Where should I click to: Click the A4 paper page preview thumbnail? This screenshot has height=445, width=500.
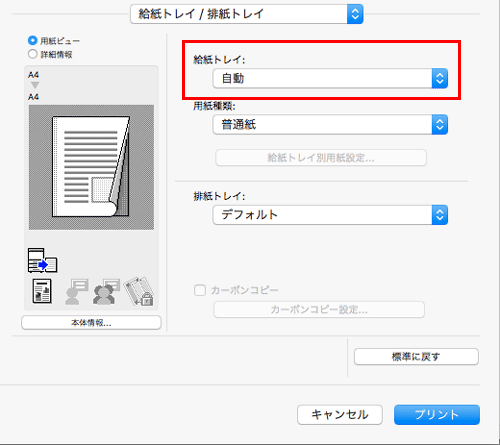(91, 167)
